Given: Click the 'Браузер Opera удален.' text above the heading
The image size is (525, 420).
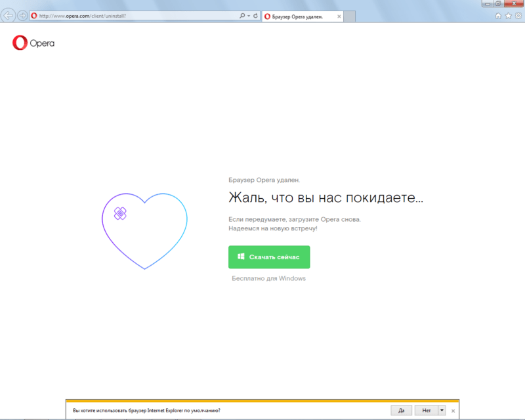Looking at the screenshot, I should pos(264,180).
